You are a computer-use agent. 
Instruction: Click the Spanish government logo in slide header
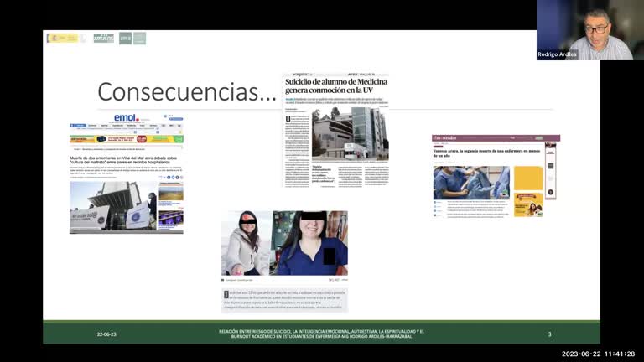(61, 38)
